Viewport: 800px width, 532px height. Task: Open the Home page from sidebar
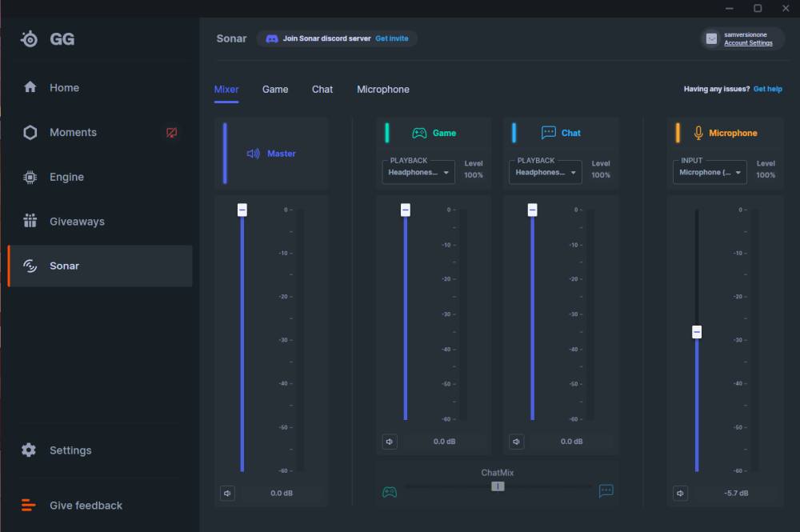64,88
